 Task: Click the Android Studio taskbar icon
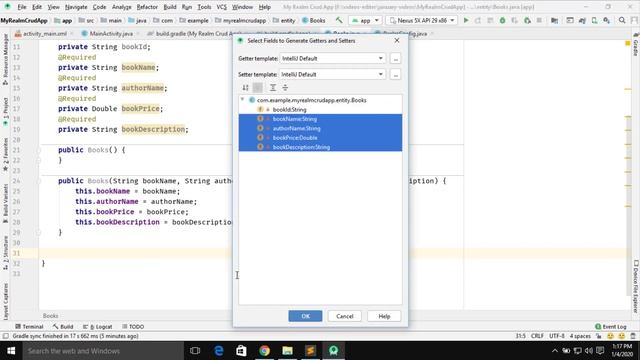[333, 351]
